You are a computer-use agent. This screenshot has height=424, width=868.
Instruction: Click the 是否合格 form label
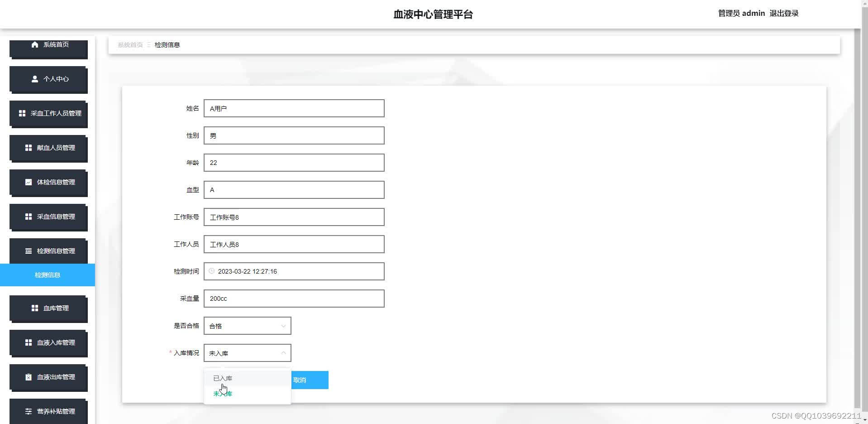point(186,326)
